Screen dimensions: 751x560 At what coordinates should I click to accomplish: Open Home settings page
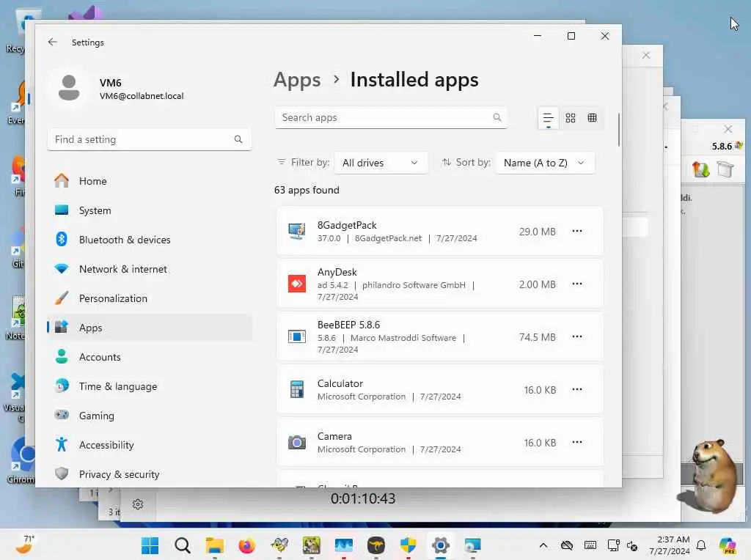click(x=150, y=181)
